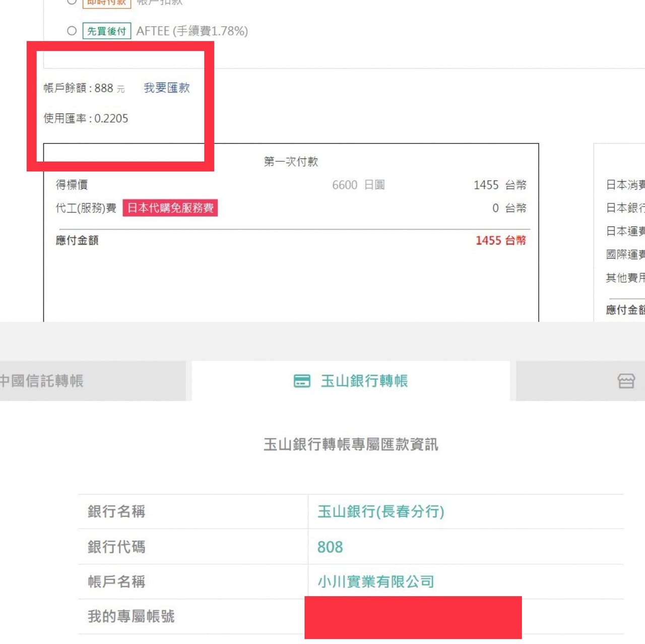Click the 我的專屬帳號 label
Image resolution: width=645 pixels, height=644 pixels.
[x=131, y=616]
